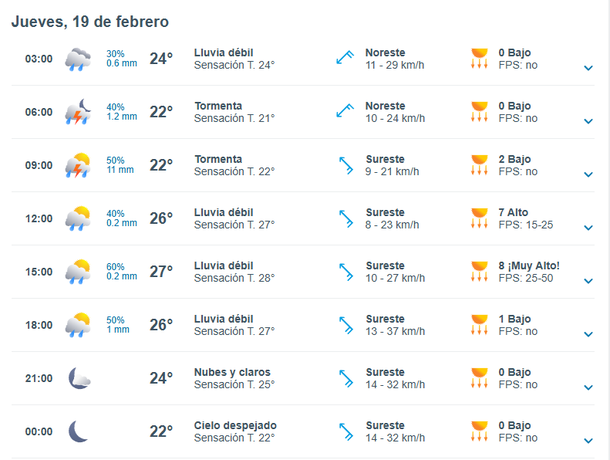Click the '8 ¡Muy Alto!' UV text
The width and height of the screenshot is (610, 460).
pyautogui.click(x=529, y=265)
